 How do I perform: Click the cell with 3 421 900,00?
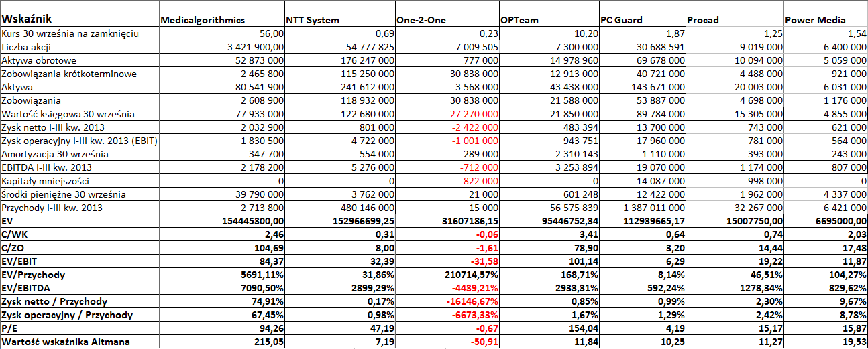[221, 47]
